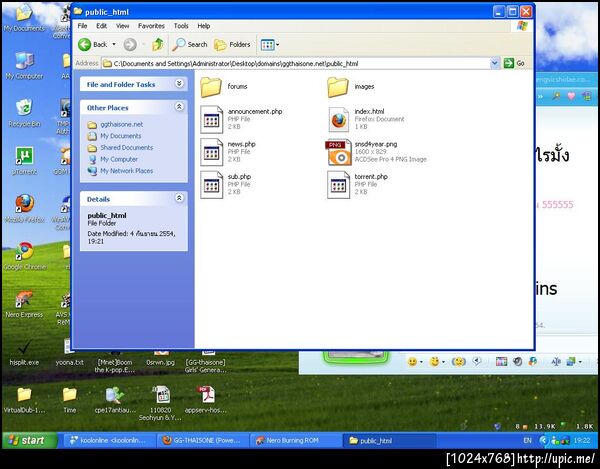Select VirtualDub folder on desktop
This screenshot has width=600, height=469.
(x=24, y=394)
